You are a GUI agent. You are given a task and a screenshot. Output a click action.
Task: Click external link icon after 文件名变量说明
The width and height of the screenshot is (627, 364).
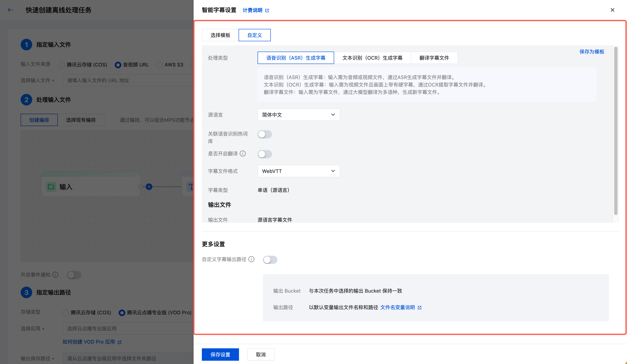420,307
